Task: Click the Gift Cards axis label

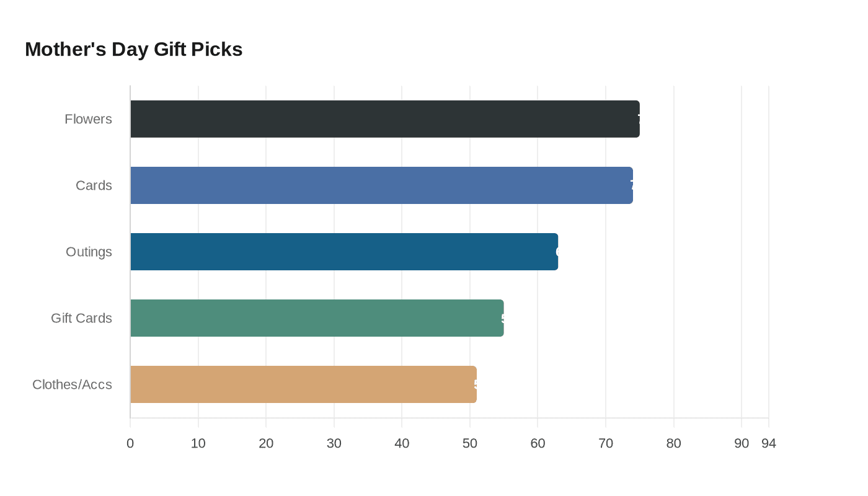Action: pos(81,318)
